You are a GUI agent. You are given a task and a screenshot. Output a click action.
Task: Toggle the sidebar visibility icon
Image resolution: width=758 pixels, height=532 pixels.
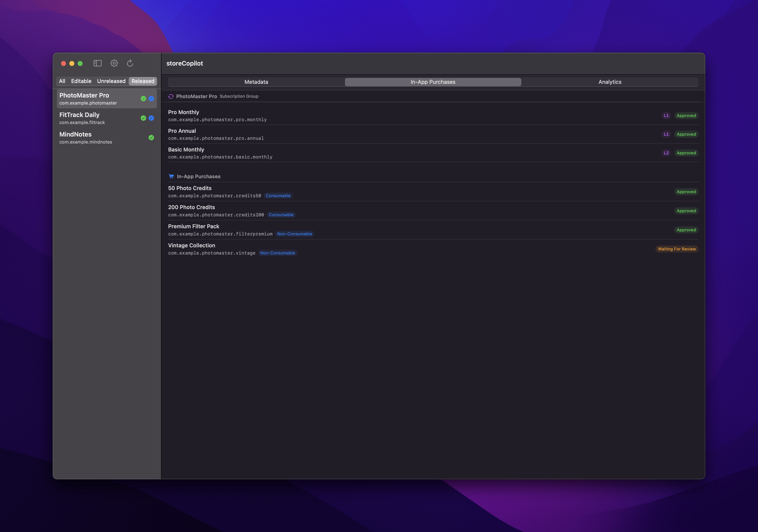point(98,63)
